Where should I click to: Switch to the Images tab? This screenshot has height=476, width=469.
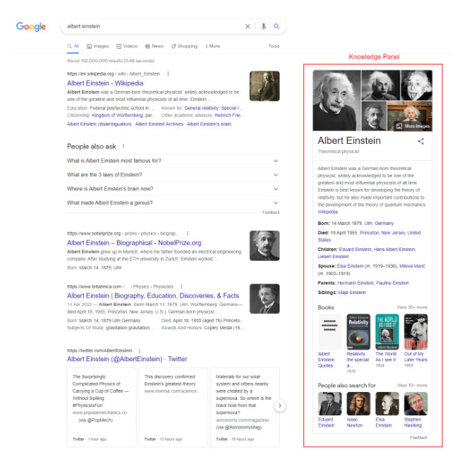pyautogui.click(x=98, y=46)
